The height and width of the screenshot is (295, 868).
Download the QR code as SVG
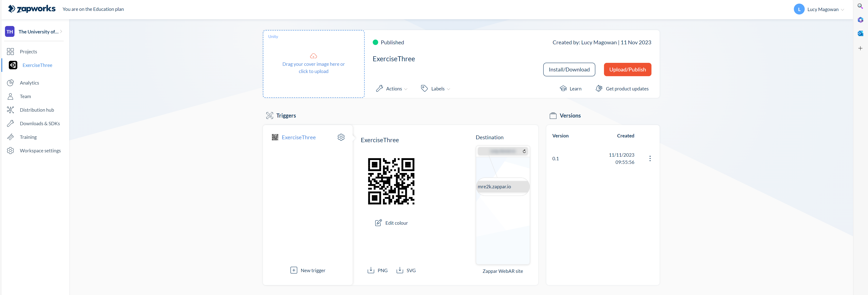click(x=406, y=270)
